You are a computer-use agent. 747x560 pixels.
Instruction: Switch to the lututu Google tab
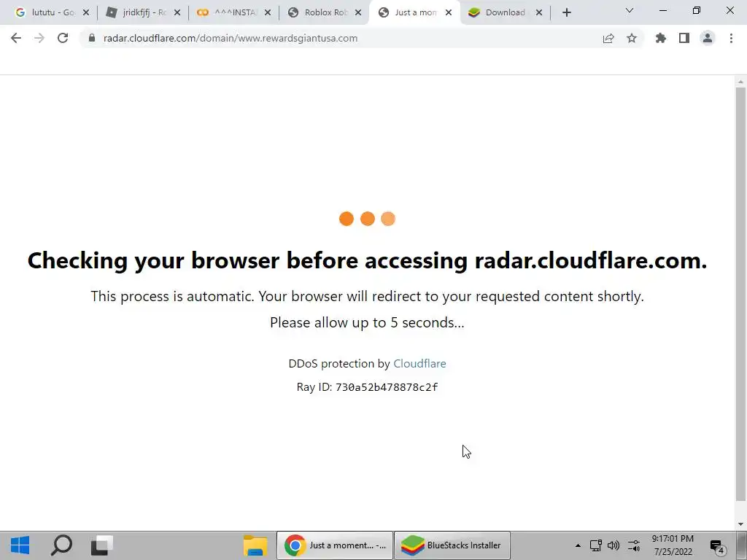[x=46, y=12]
